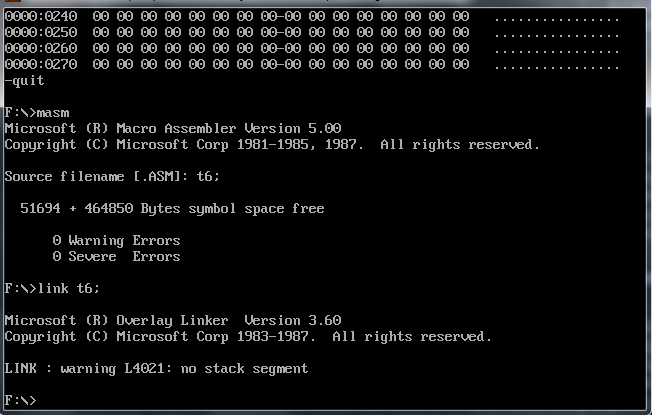Click the "0 Warning Errors" line
Screen dimensions: 652x415
click(x=116, y=241)
